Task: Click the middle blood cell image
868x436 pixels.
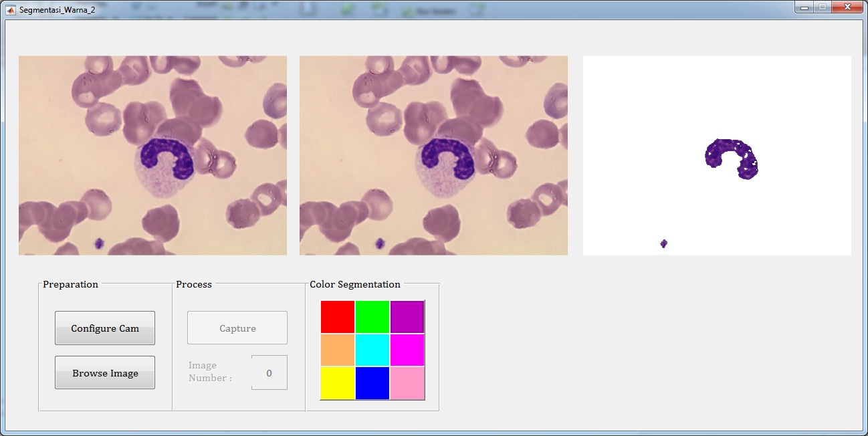Action: 433,155
